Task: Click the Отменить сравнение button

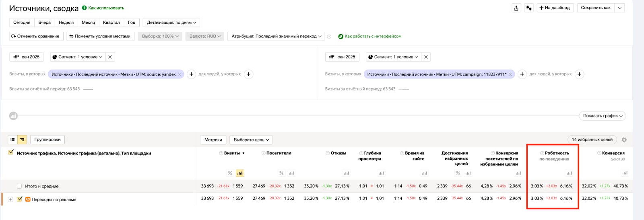Action: (35, 36)
